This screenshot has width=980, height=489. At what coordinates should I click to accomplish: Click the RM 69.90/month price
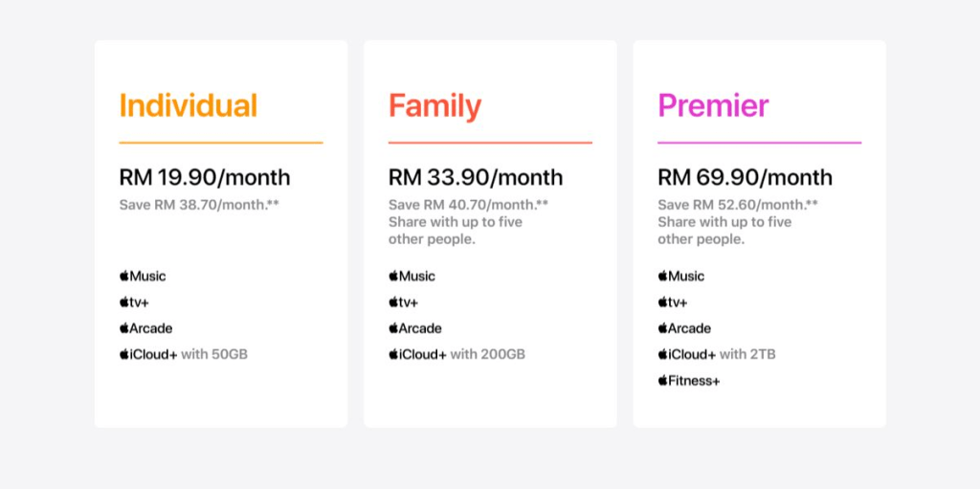(745, 178)
